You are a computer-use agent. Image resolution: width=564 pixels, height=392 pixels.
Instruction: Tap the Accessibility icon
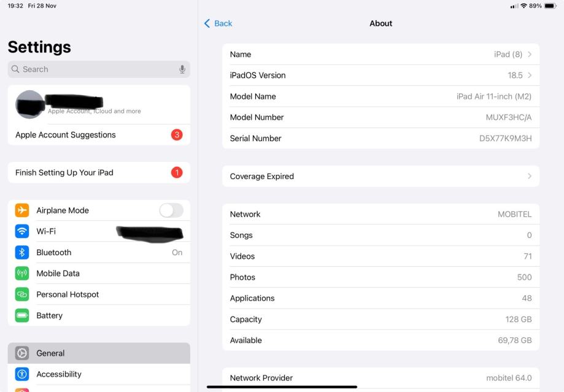22,374
